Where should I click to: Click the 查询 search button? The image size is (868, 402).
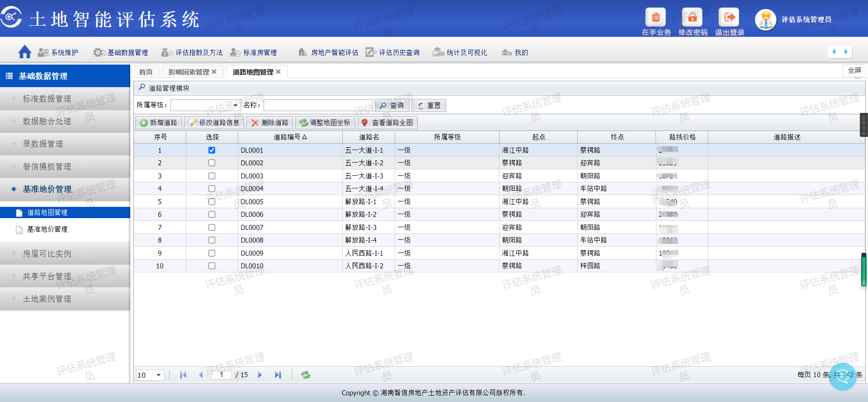pyautogui.click(x=392, y=105)
